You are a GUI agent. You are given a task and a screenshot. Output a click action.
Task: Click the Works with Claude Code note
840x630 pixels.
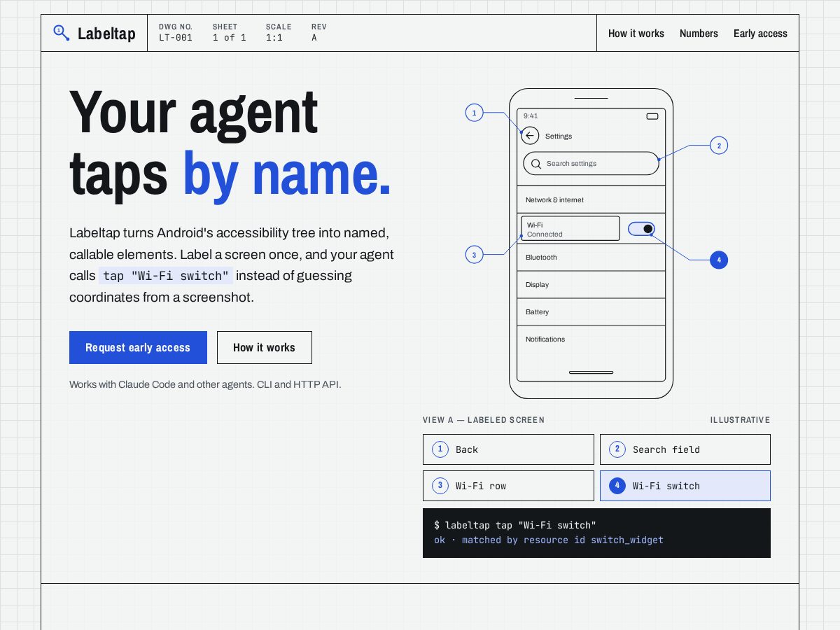(x=205, y=384)
